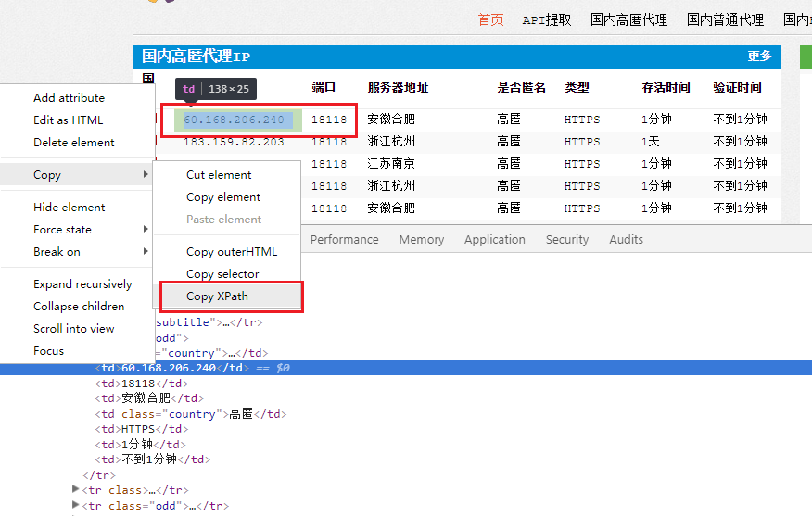
Task: Go to 首页 navigation link
Action: click(x=490, y=19)
